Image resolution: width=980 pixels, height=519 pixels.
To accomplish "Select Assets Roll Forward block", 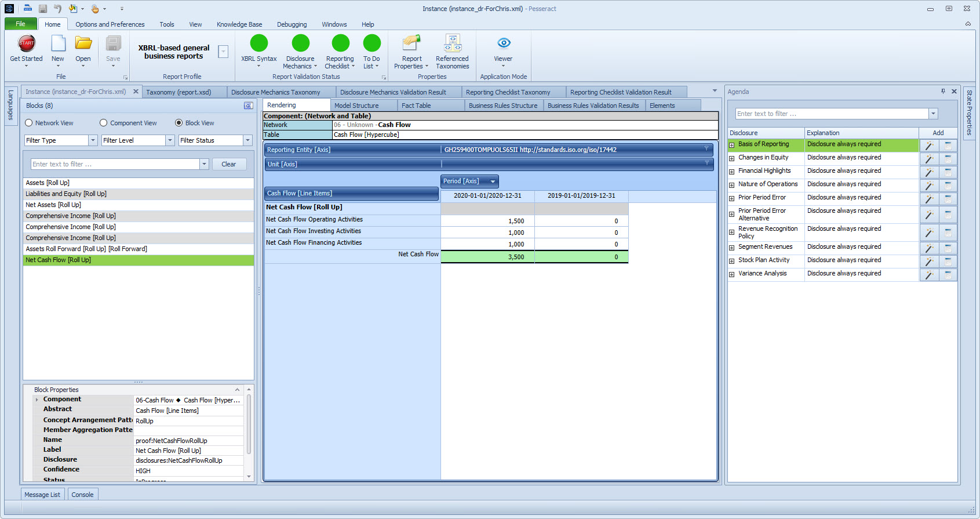I will click(x=139, y=249).
